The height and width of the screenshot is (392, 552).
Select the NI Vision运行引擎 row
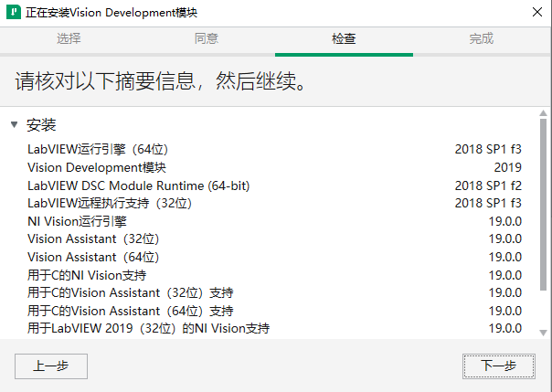[x=78, y=221]
